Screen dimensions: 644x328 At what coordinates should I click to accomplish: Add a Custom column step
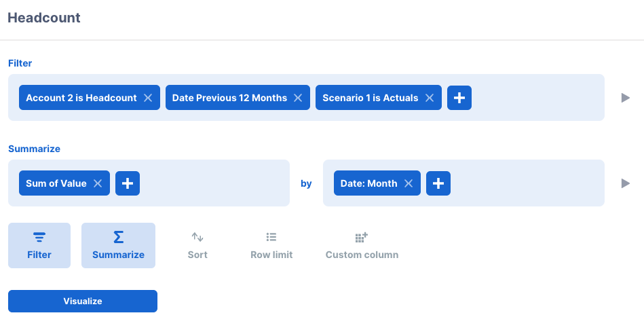[362, 245]
